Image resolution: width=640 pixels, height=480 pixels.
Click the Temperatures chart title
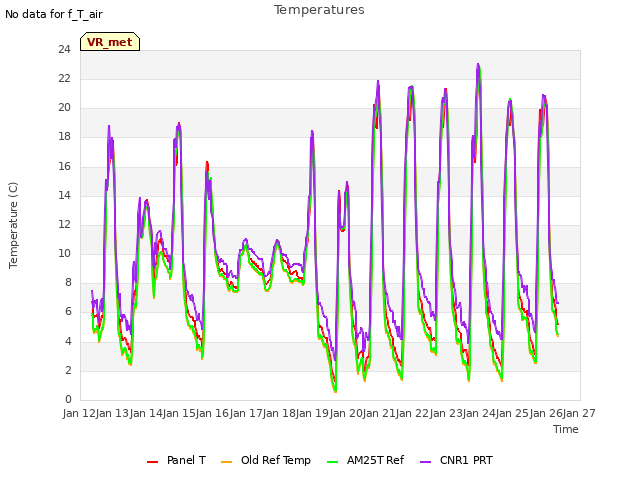319,9
